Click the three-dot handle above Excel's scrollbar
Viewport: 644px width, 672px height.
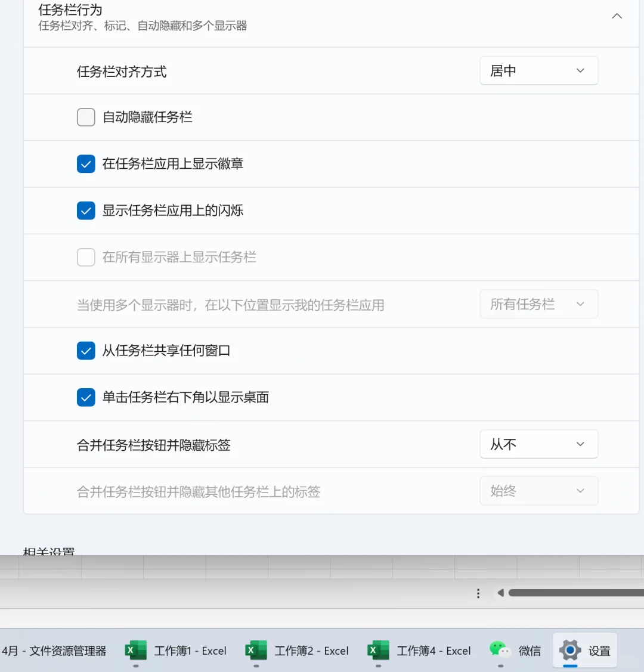pyautogui.click(x=478, y=593)
